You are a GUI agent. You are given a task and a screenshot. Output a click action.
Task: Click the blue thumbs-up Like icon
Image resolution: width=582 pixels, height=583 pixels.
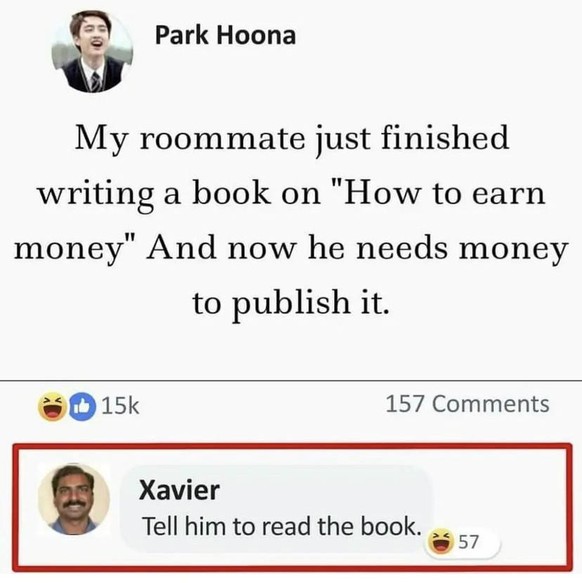click(x=83, y=406)
